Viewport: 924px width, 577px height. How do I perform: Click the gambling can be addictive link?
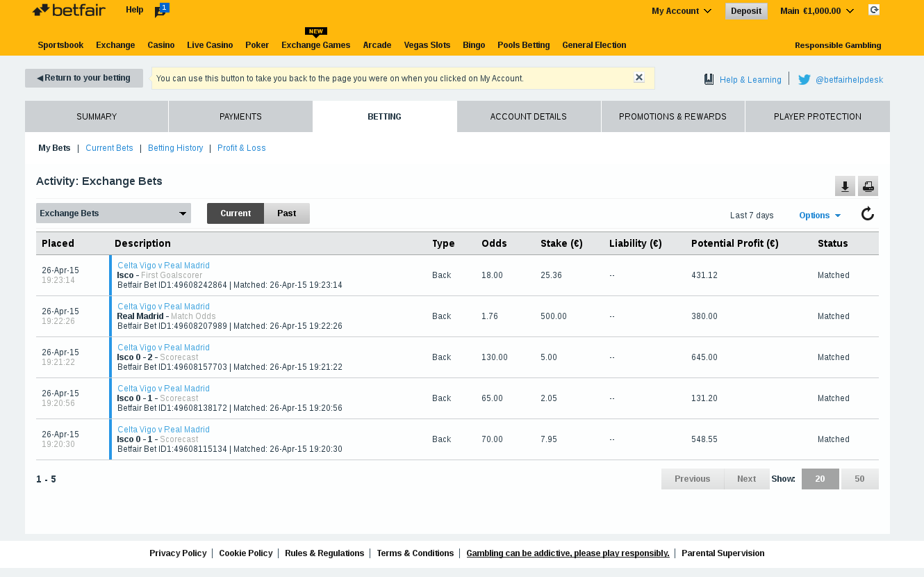pos(568,553)
